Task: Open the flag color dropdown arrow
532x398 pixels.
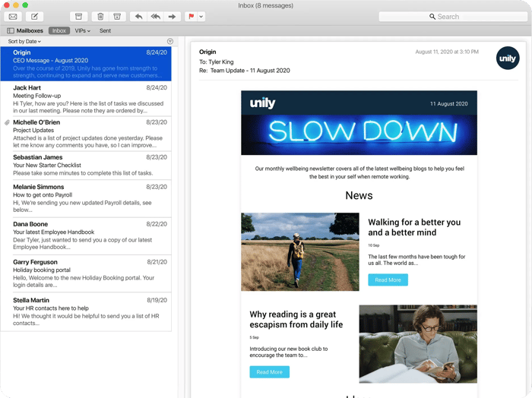Action: click(201, 17)
